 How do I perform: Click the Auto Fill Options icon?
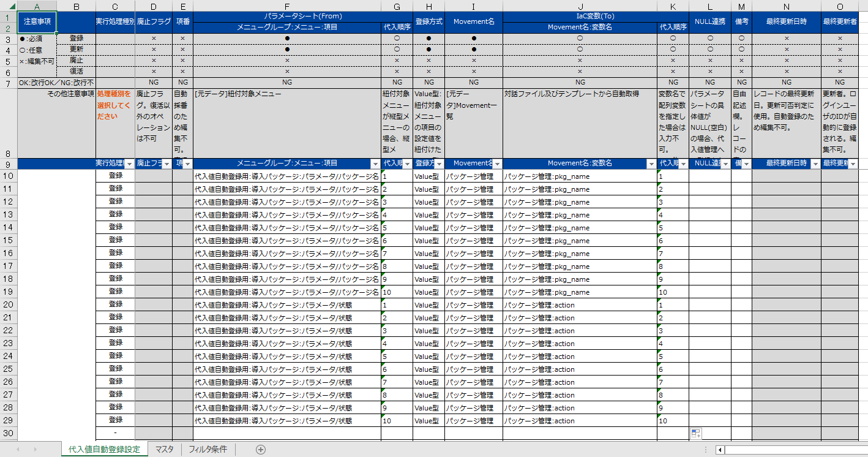(x=695, y=434)
